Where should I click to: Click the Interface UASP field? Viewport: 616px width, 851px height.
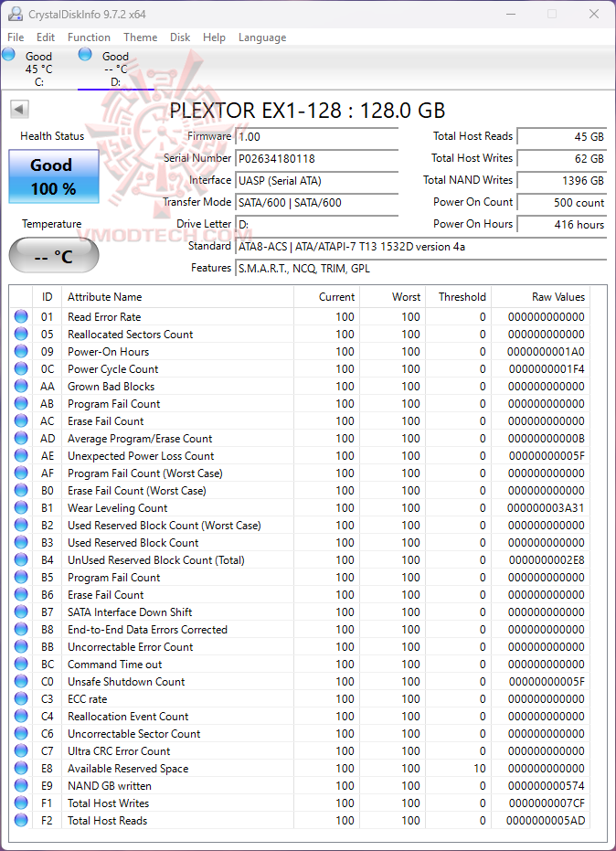pos(317,181)
